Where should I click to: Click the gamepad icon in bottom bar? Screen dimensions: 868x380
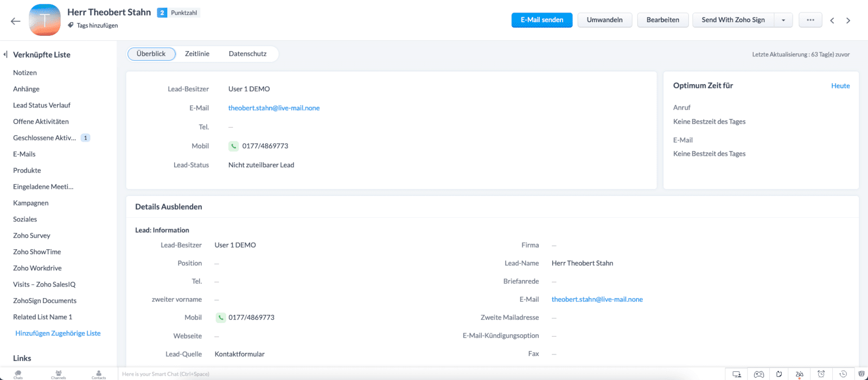tap(759, 374)
